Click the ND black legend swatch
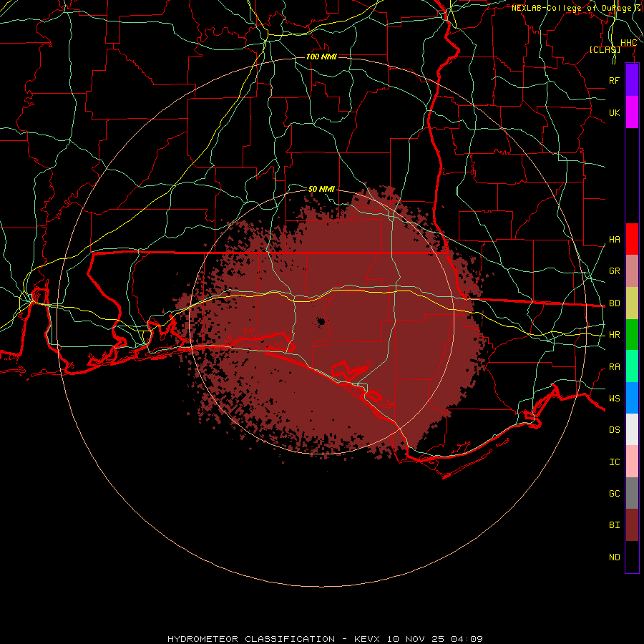Image resolution: width=644 pixels, height=644 pixels. 632,557
